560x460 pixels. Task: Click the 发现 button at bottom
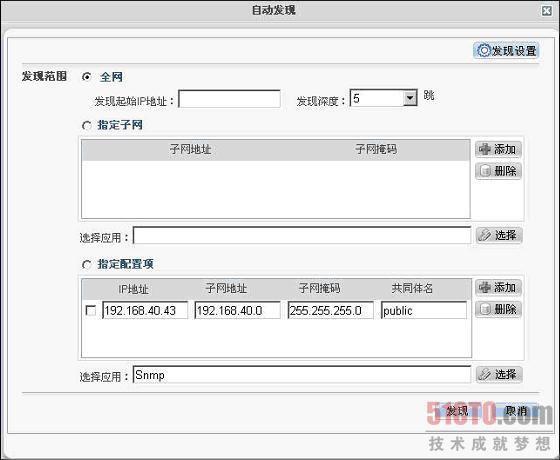[457, 411]
